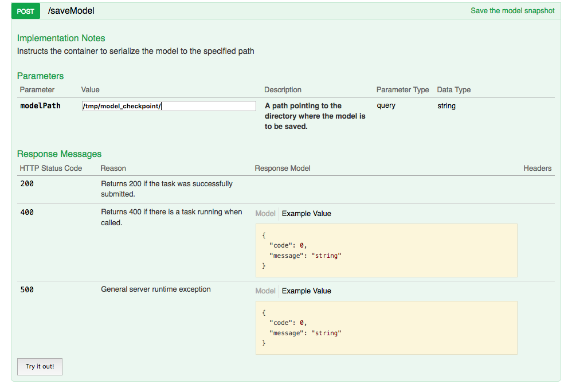Click the 400 response example JSON box

tap(386, 250)
